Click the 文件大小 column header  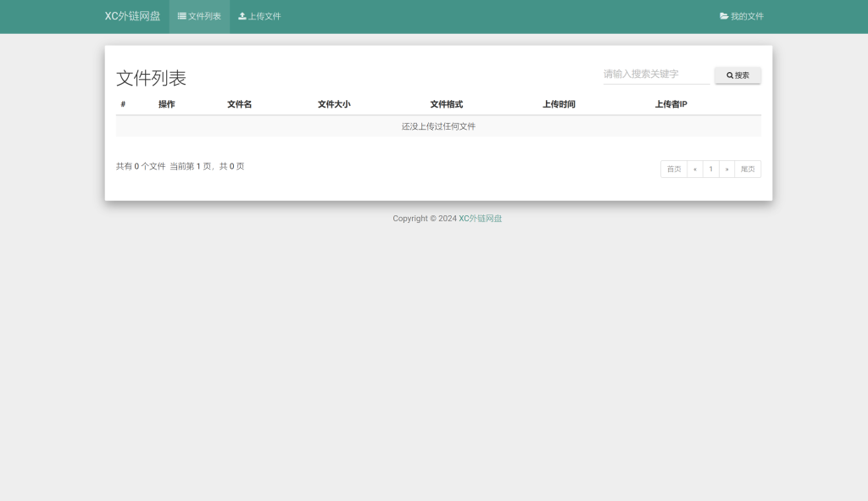[333, 103]
